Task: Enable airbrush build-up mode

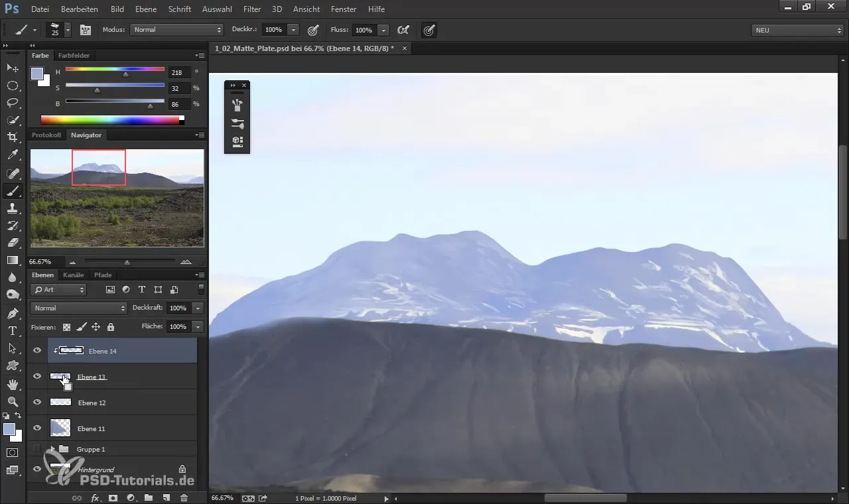Action: click(403, 30)
